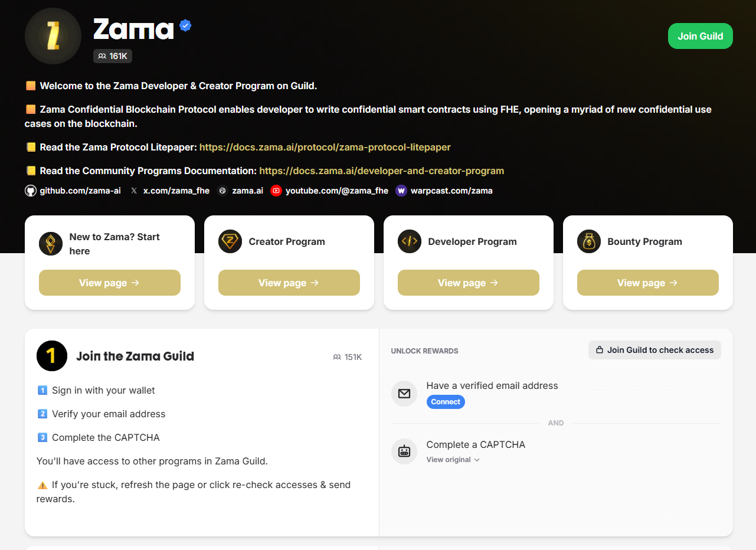Screen dimensions: 756x550
Task: Open the Zama Protocol Litepaper link
Action: click(325, 147)
